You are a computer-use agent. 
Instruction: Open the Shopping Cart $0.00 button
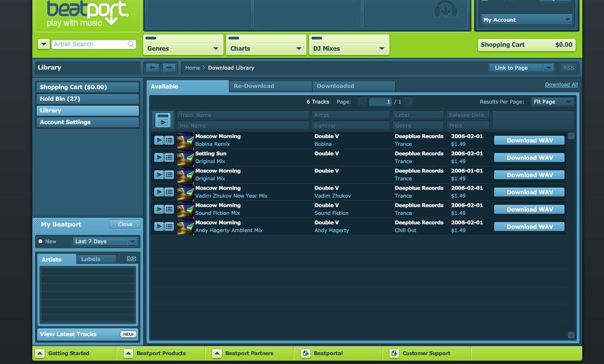tap(527, 45)
